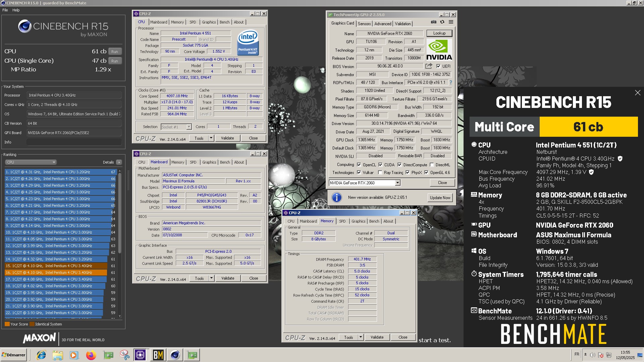Click into the Info text field
The height and width of the screenshot is (362, 644).
[x=74, y=142]
